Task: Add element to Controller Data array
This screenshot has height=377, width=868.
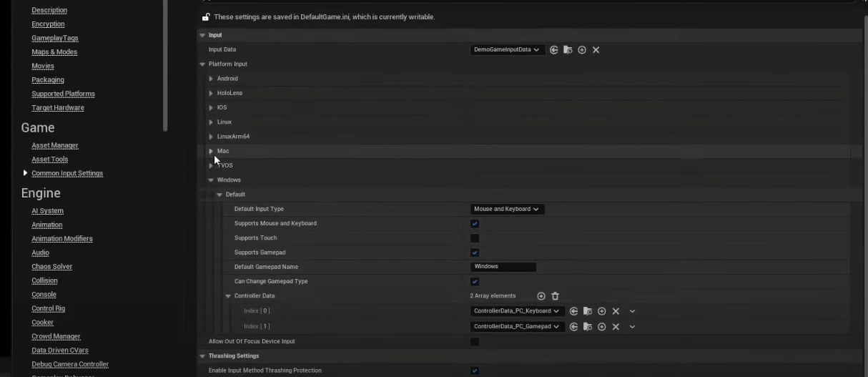Action: pyautogui.click(x=541, y=296)
